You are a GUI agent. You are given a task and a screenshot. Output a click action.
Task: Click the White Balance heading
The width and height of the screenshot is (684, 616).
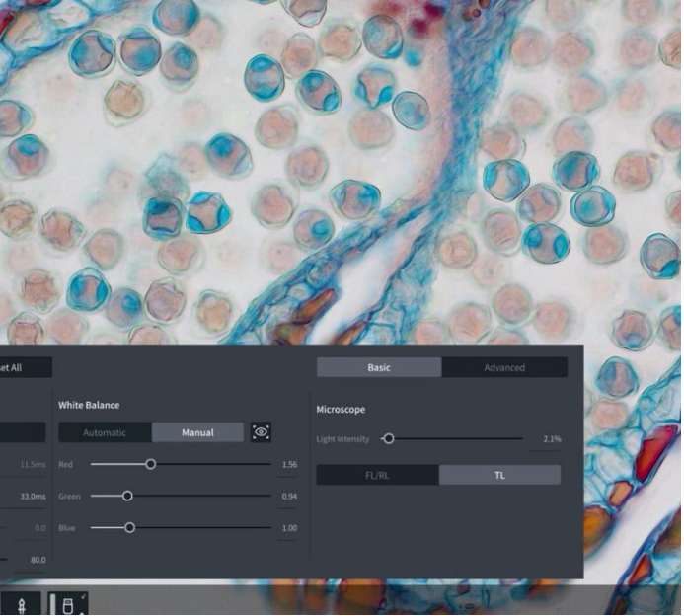point(89,405)
